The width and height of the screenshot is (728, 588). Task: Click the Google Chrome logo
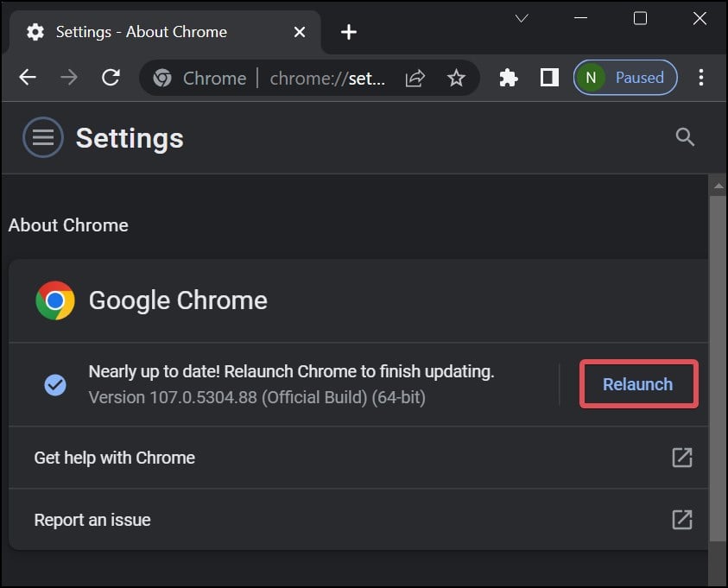55,300
